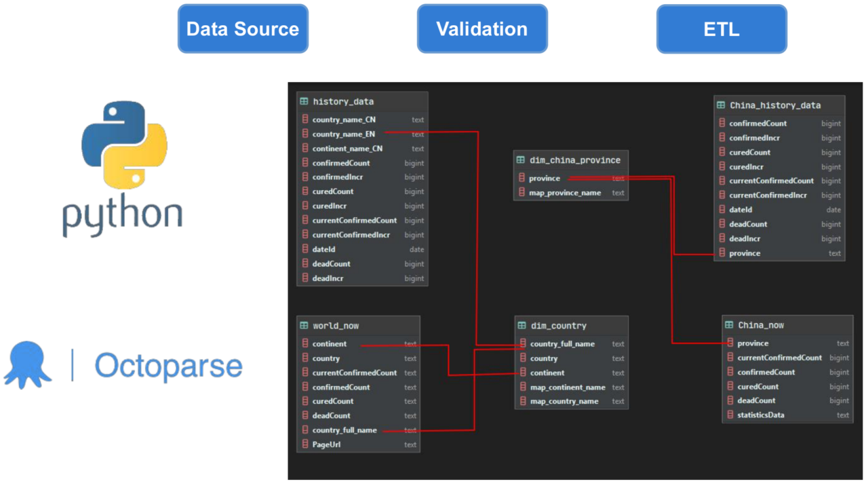
Task: Click column icon beside PageUrl in world_now
Action: (305, 445)
